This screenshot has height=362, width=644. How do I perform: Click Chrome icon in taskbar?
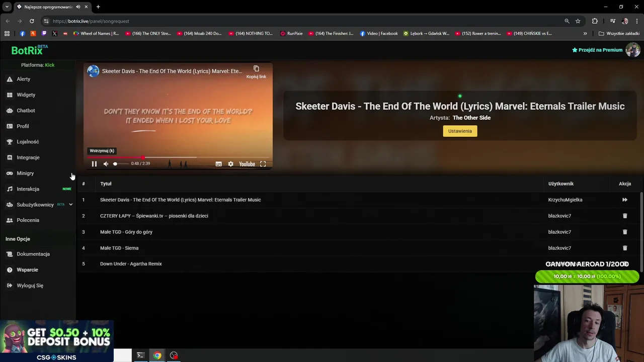tap(157, 355)
